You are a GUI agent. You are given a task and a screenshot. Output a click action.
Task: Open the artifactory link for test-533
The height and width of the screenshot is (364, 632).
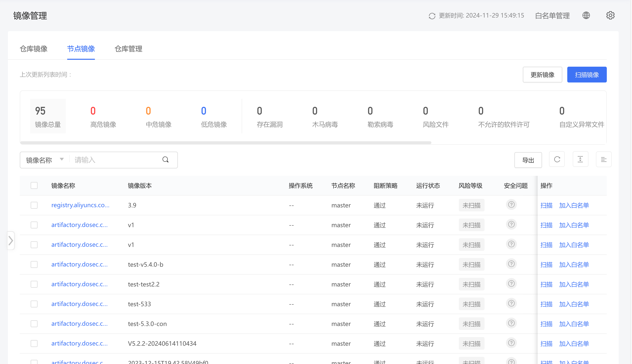(x=80, y=304)
